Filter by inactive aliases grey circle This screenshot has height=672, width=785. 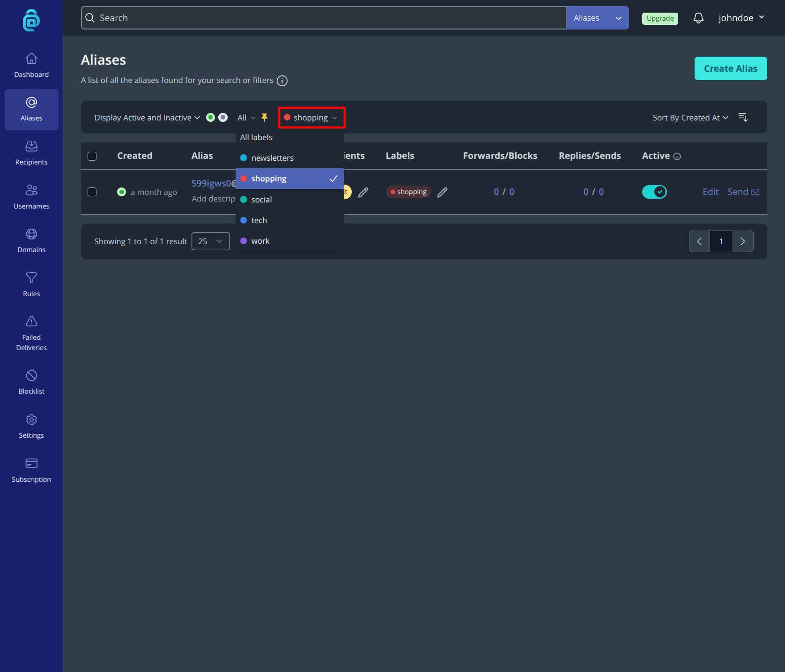click(x=223, y=117)
